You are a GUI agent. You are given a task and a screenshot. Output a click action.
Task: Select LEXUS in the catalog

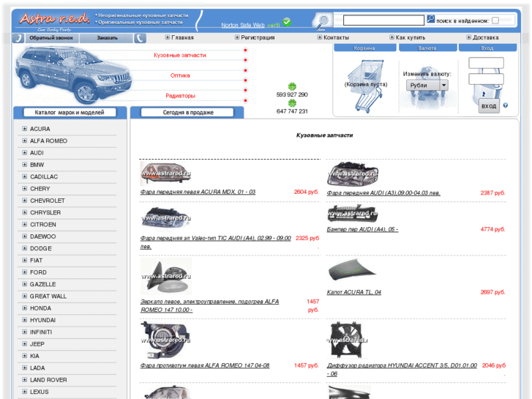(40, 392)
